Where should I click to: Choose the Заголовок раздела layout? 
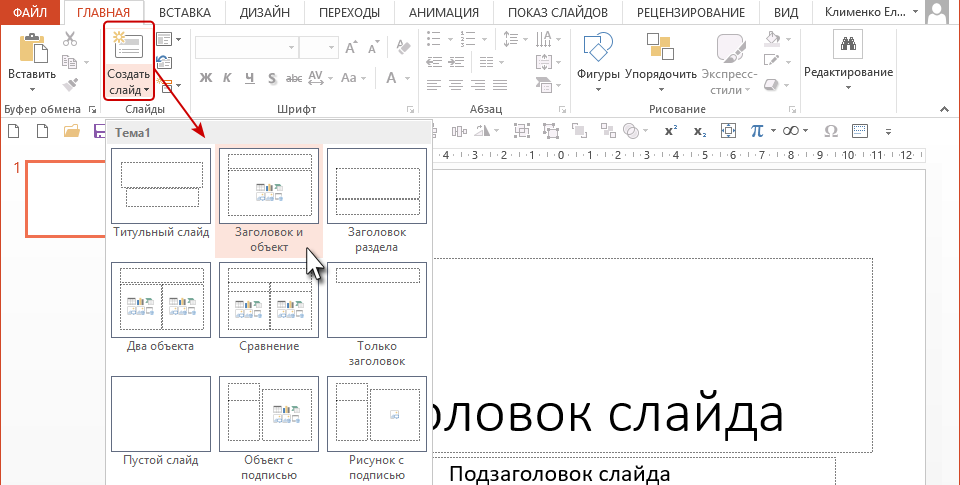click(x=377, y=201)
